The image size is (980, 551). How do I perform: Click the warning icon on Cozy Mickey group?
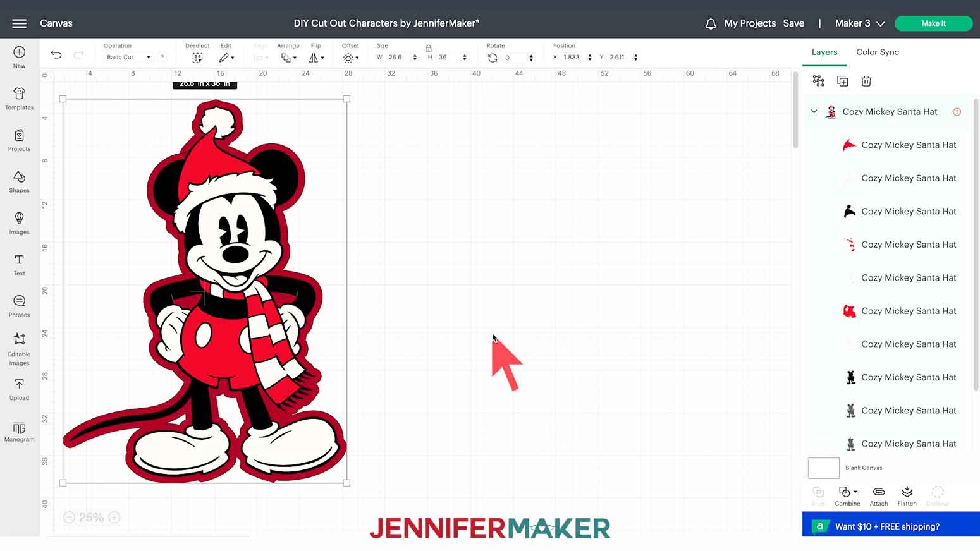click(x=957, y=112)
